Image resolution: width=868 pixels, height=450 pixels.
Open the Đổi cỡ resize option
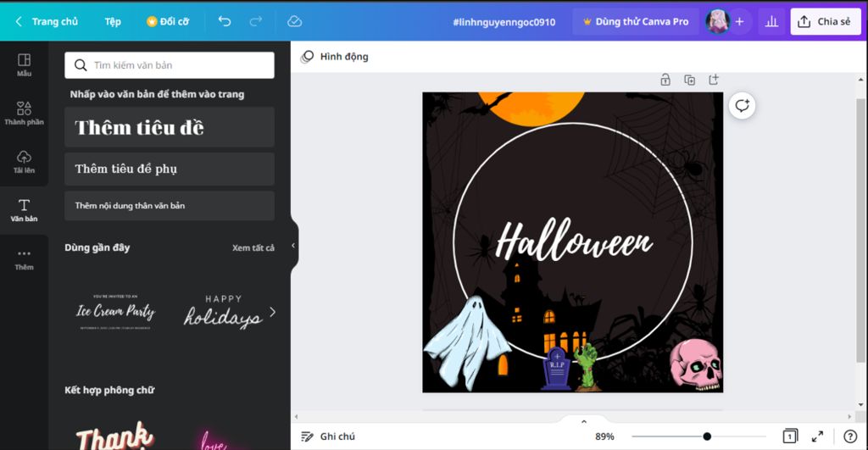tap(168, 21)
